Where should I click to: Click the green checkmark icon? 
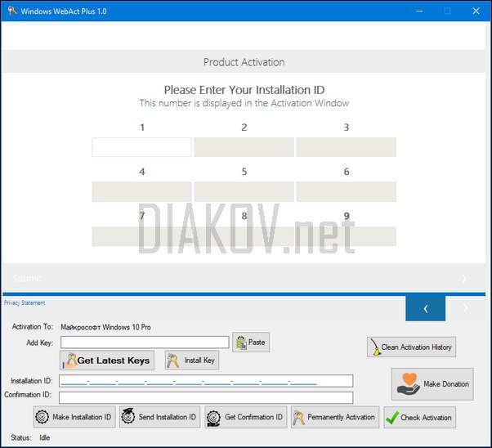click(392, 418)
